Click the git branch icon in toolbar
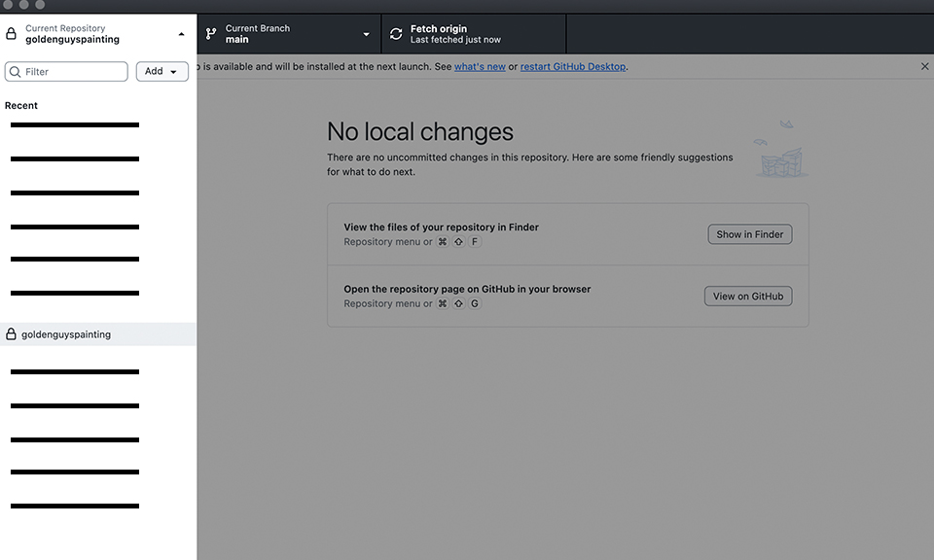 pos(211,34)
